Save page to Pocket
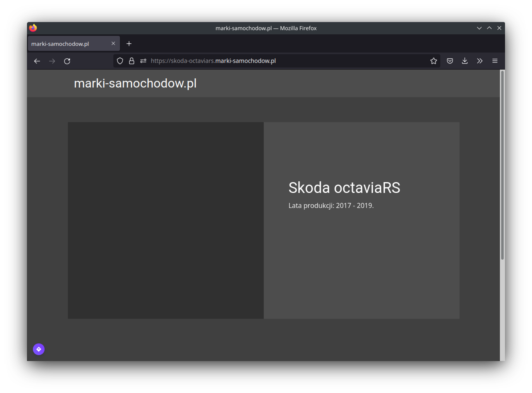 (450, 61)
